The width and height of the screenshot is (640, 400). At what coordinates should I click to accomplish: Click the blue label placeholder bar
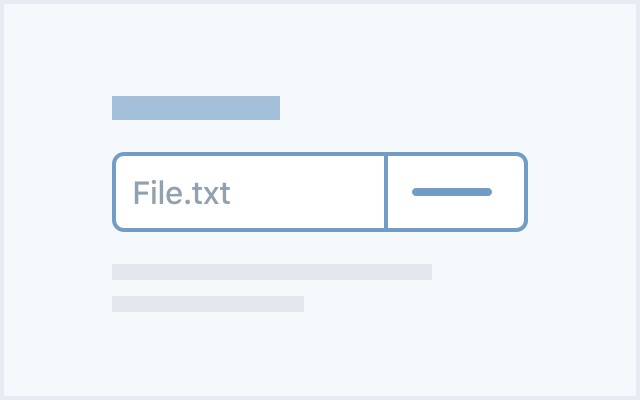pos(196,108)
